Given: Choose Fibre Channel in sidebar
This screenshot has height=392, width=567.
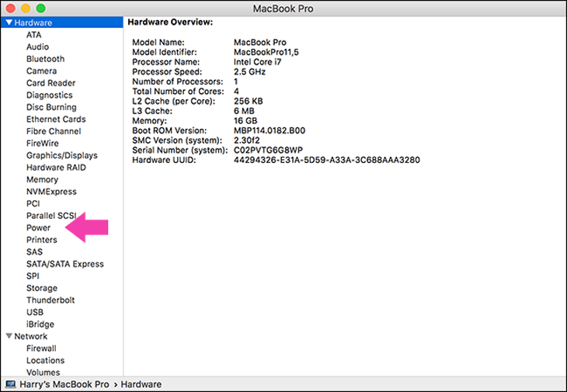Looking at the screenshot, I should 54,131.
